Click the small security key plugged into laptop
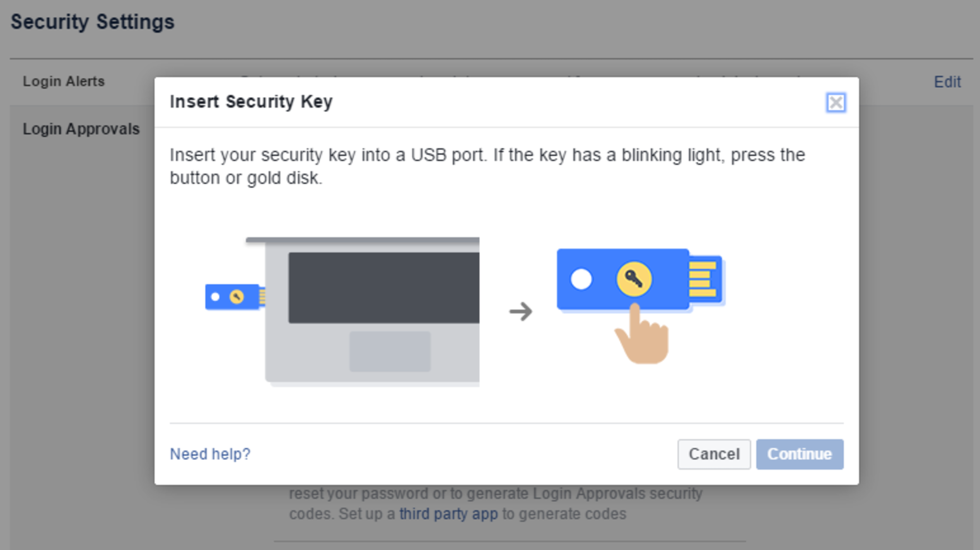This screenshot has height=550, width=980. click(x=232, y=296)
